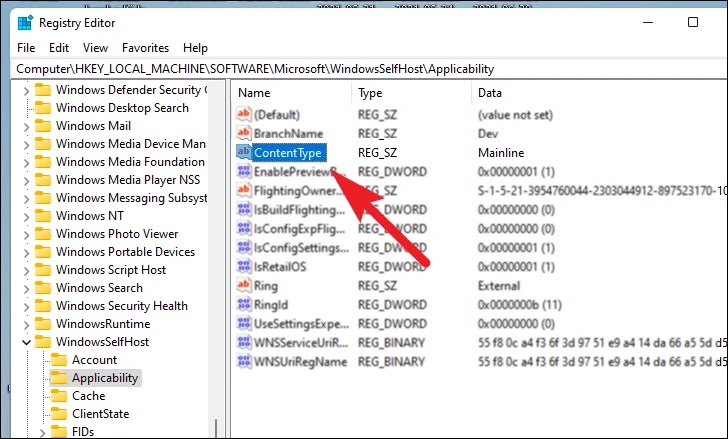Click the IsRetailOS DWORD icon
The image size is (728, 439).
pyautogui.click(x=244, y=266)
